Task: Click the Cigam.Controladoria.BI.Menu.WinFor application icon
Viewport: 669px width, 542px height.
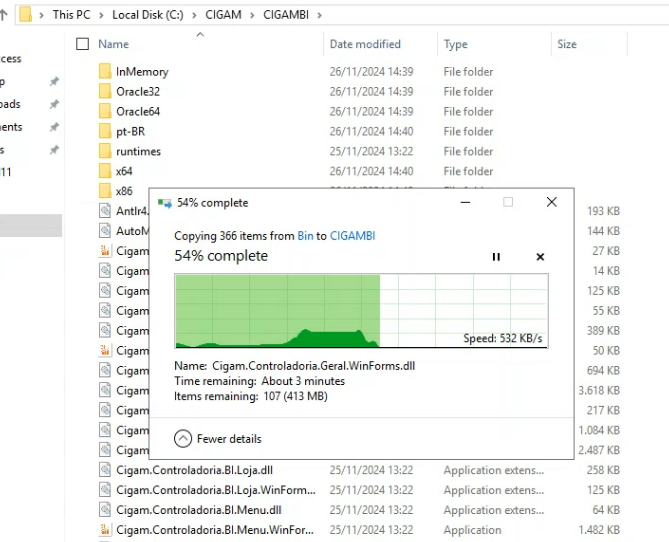Action: (106, 530)
